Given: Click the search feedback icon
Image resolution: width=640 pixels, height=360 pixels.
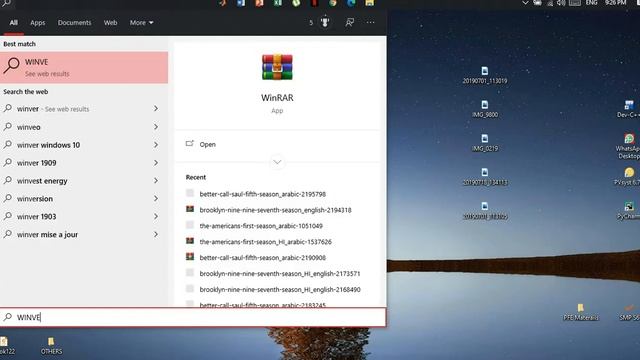Looking at the screenshot, I should tap(349, 22).
